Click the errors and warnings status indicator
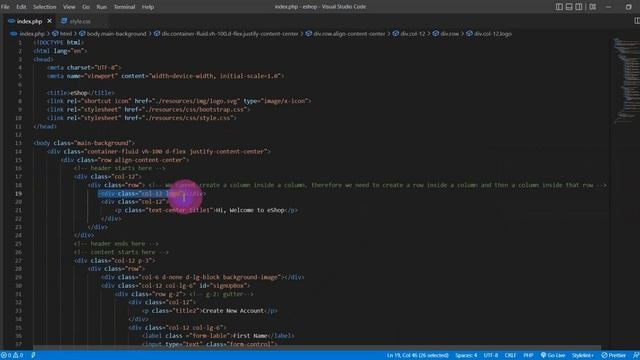Viewport: 640px width, 360px height. point(12,356)
